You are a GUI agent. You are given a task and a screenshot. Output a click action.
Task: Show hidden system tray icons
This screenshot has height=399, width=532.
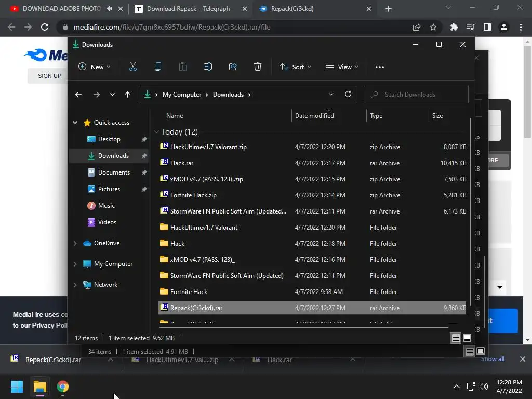(x=457, y=387)
